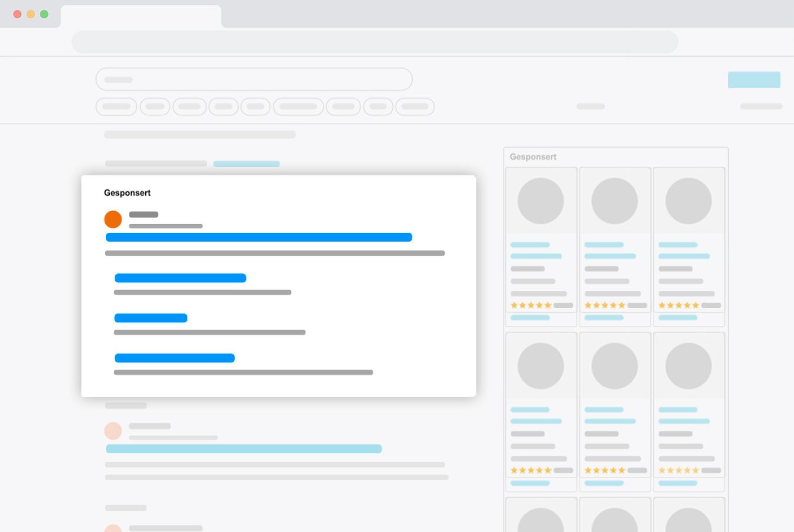
Task: Click the pink favicon of the bottom search result
Action: point(113,527)
